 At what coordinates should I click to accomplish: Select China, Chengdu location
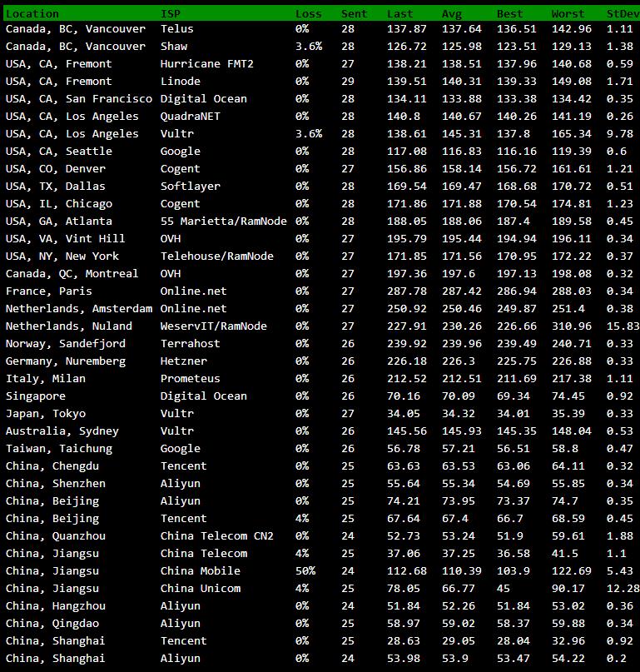[52, 466]
